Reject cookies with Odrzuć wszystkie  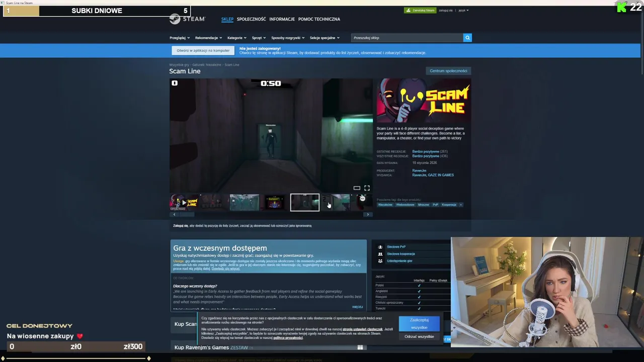pyautogui.click(x=419, y=337)
